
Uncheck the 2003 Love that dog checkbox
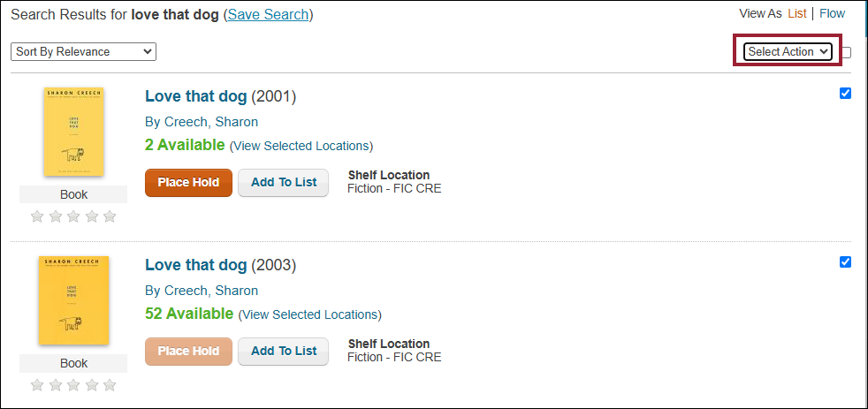845,261
